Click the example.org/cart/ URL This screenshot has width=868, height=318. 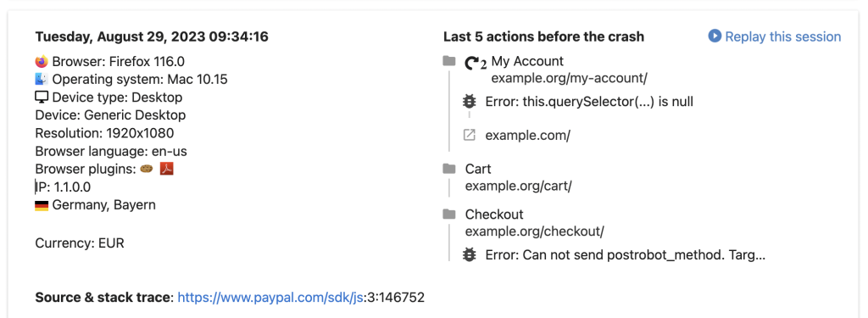click(x=519, y=186)
